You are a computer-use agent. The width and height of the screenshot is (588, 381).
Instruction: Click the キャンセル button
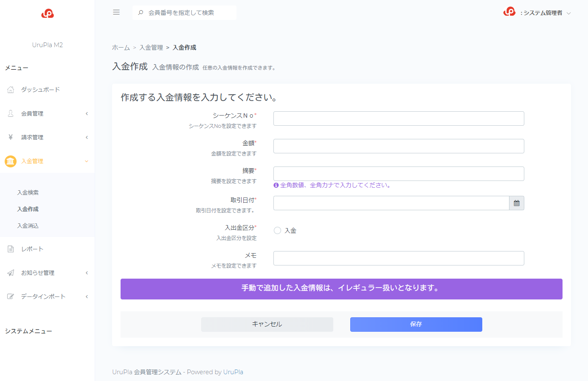pos(267,324)
